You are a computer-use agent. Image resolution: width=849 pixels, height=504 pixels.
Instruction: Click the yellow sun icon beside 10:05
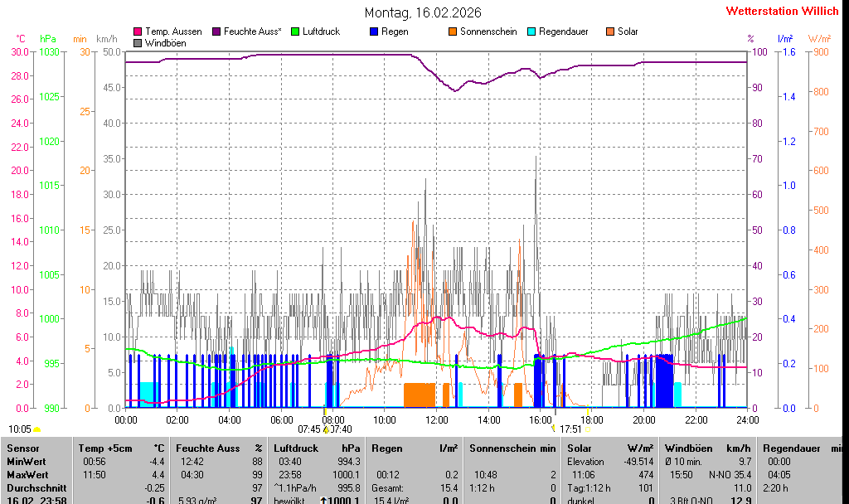37,429
